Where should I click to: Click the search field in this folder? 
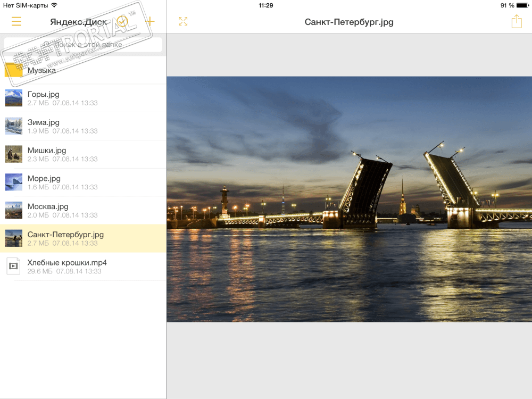pyautogui.click(x=83, y=45)
